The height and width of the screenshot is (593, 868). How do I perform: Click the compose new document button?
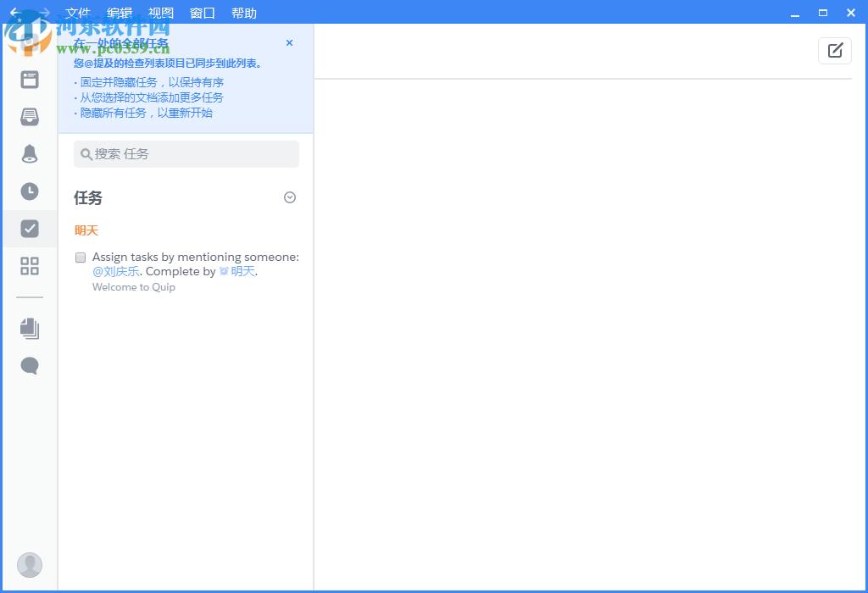tap(835, 51)
